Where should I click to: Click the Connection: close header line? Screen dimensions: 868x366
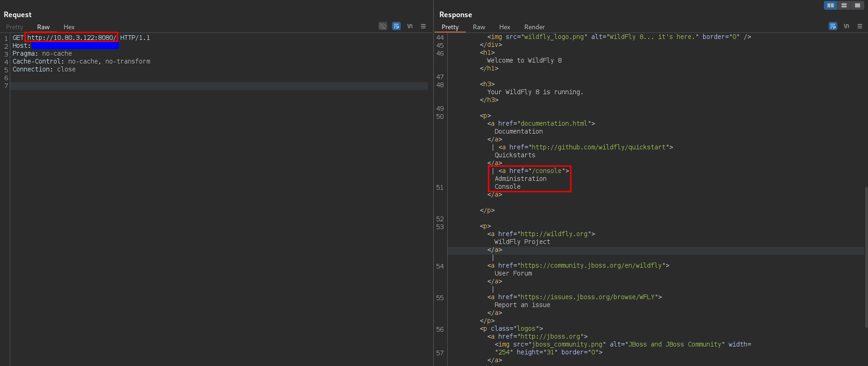pos(44,69)
